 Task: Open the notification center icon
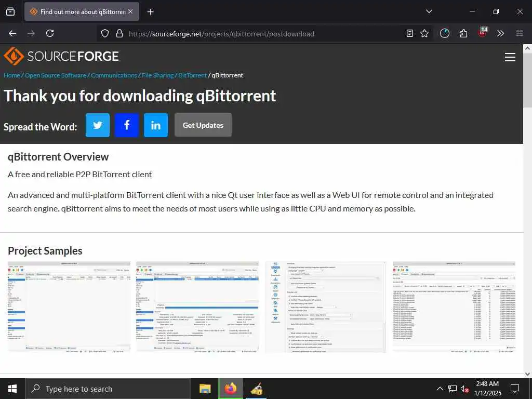[515, 389]
